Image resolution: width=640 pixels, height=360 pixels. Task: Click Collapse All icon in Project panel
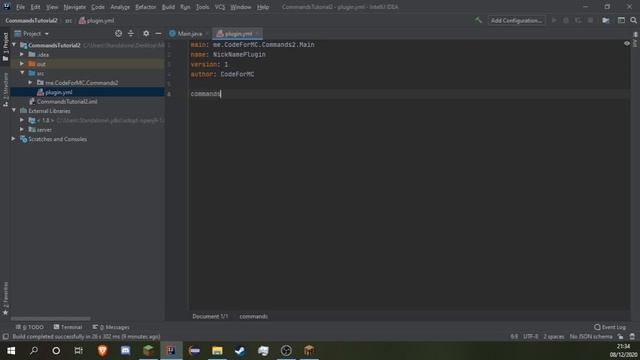click(131, 33)
